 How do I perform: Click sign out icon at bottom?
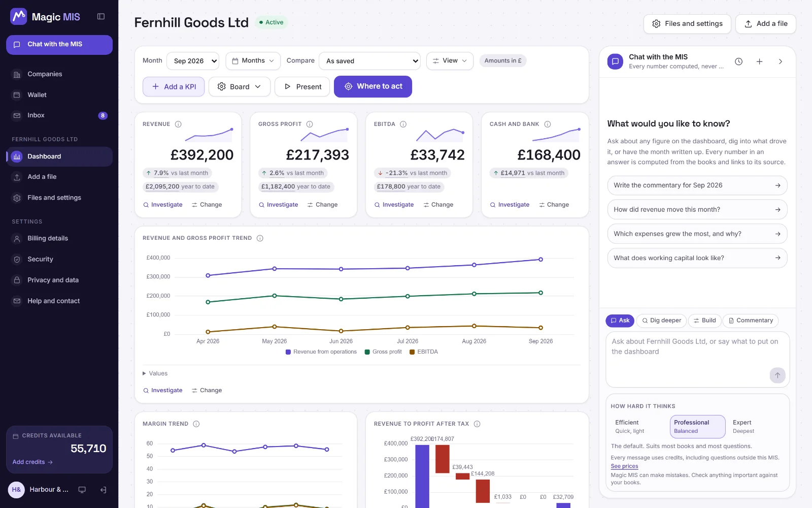click(103, 490)
